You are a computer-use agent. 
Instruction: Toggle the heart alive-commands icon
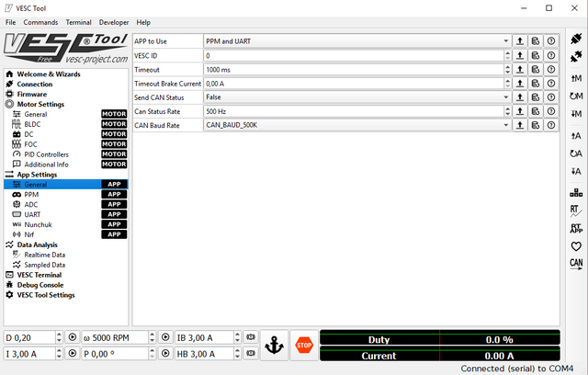tap(576, 246)
